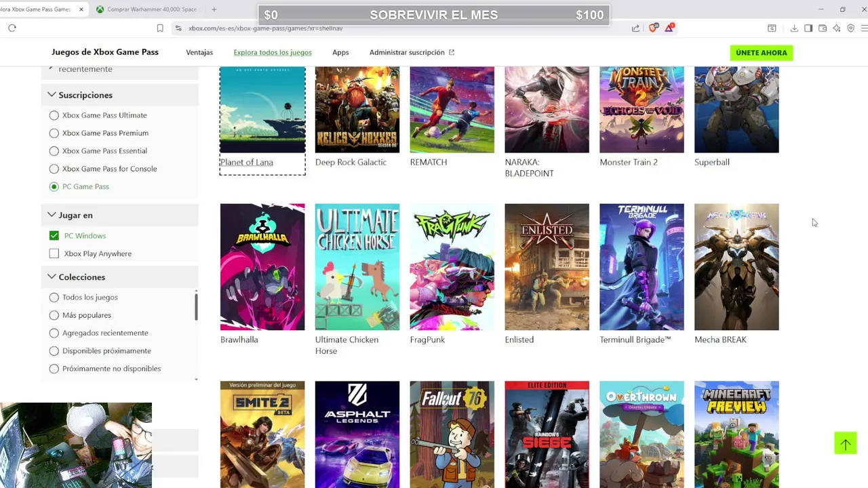Click the Colecciones list scrollbar
This screenshot has width=868, height=488.
point(197,307)
